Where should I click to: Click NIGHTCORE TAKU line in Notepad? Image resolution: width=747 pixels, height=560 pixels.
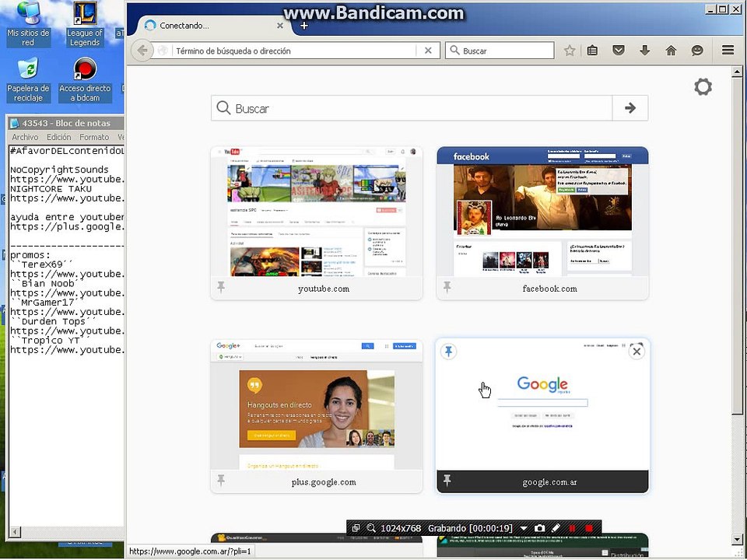[x=51, y=188]
